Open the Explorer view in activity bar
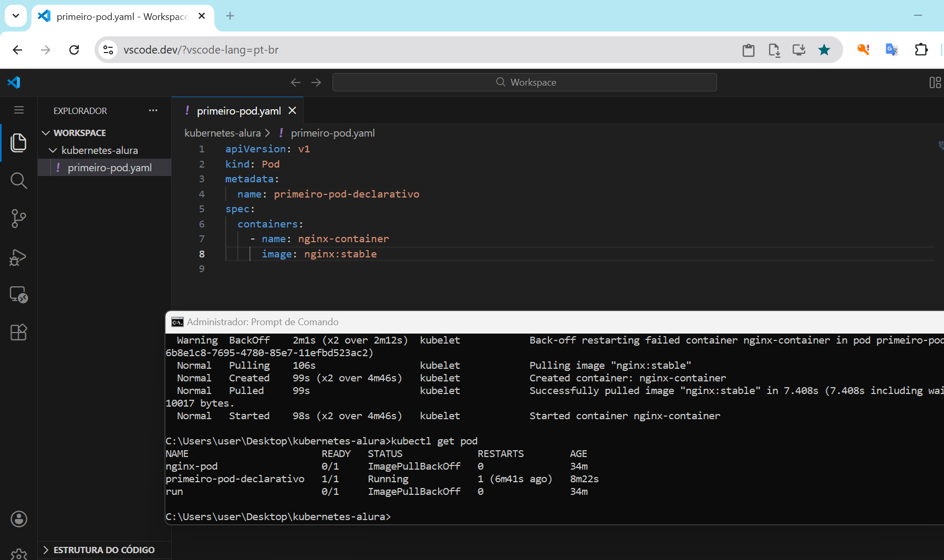This screenshot has height=560, width=944. tap(18, 142)
